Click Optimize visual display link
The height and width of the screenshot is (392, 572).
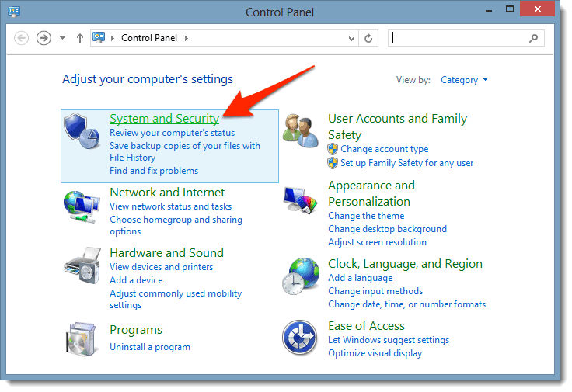click(x=375, y=353)
